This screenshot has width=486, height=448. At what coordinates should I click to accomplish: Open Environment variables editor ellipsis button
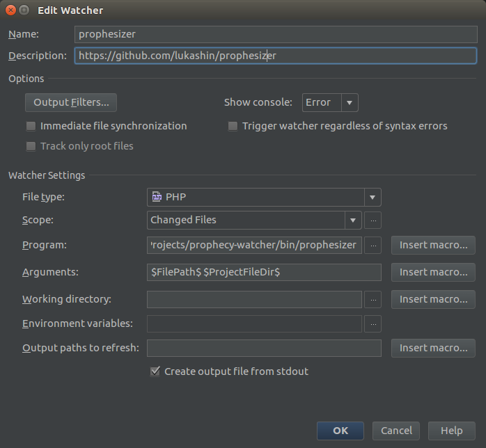[x=373, y=324]
